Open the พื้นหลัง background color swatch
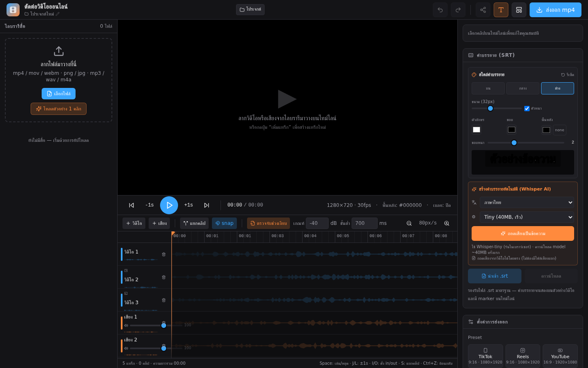 546,130
